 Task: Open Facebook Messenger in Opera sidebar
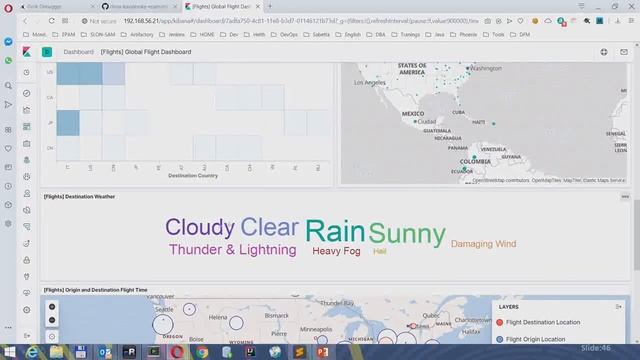click(8, 42)
